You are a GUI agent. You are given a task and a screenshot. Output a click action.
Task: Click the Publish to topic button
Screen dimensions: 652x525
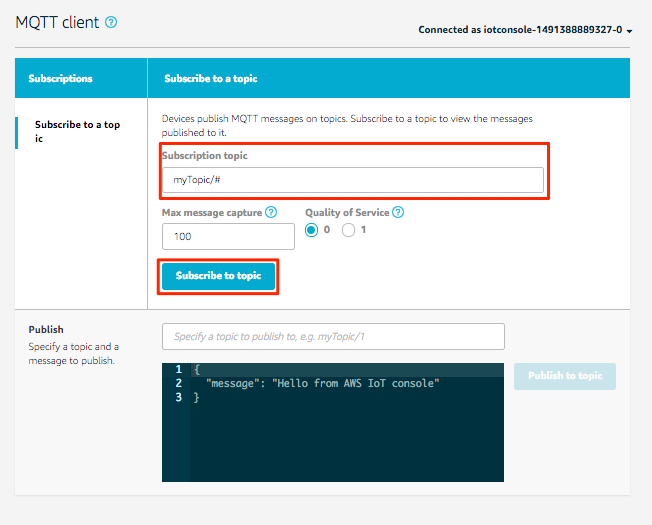point(565,376)
